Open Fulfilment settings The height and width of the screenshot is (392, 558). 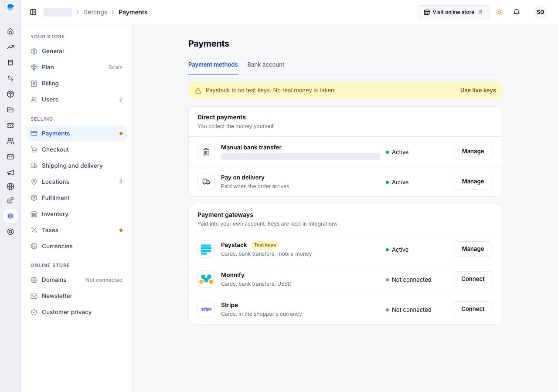77,198
